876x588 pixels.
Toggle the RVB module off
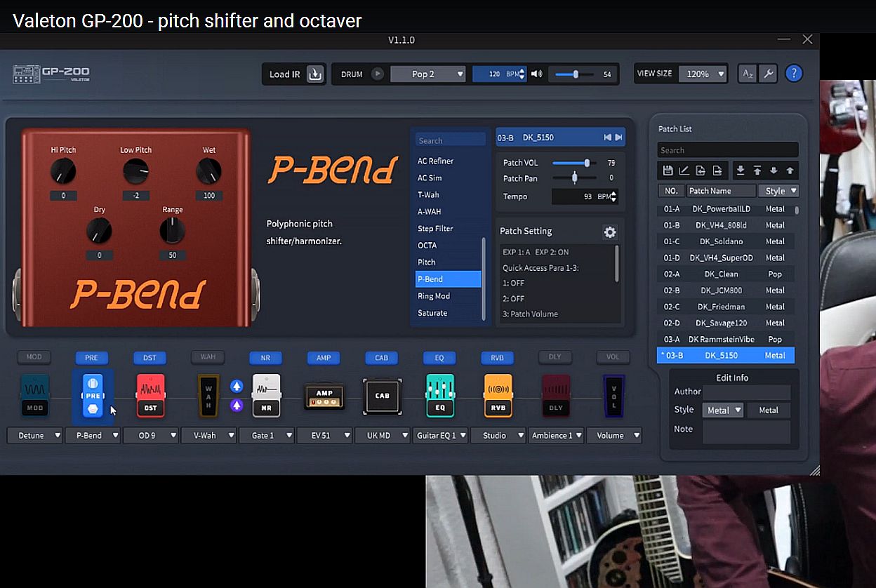tap(497, 358)
